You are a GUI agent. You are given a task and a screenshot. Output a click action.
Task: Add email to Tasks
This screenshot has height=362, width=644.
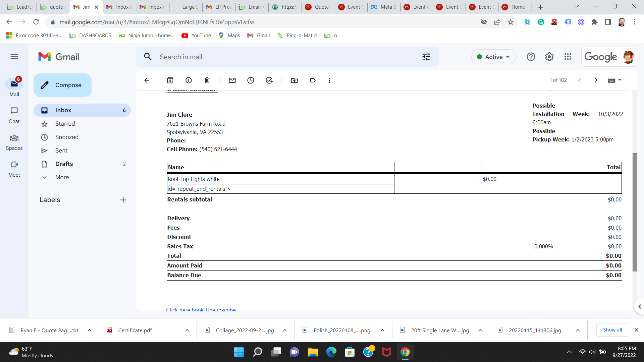[269, 80]
